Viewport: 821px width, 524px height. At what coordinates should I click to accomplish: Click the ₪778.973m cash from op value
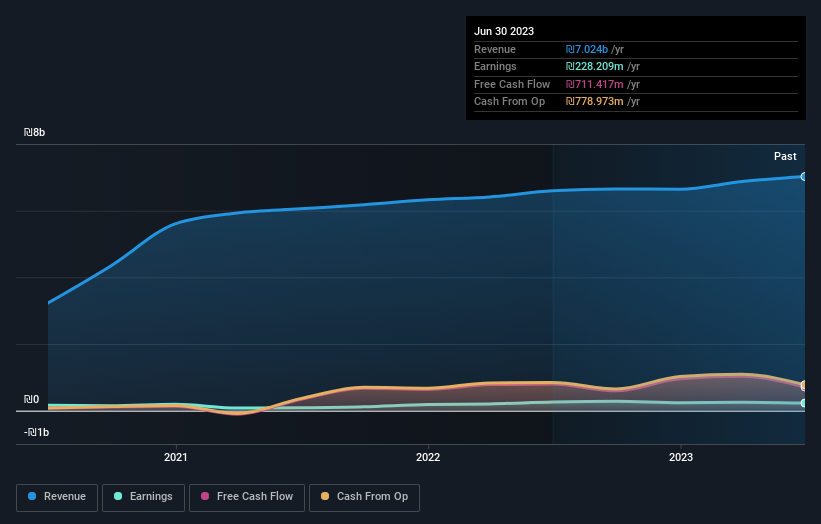[594, 102]
